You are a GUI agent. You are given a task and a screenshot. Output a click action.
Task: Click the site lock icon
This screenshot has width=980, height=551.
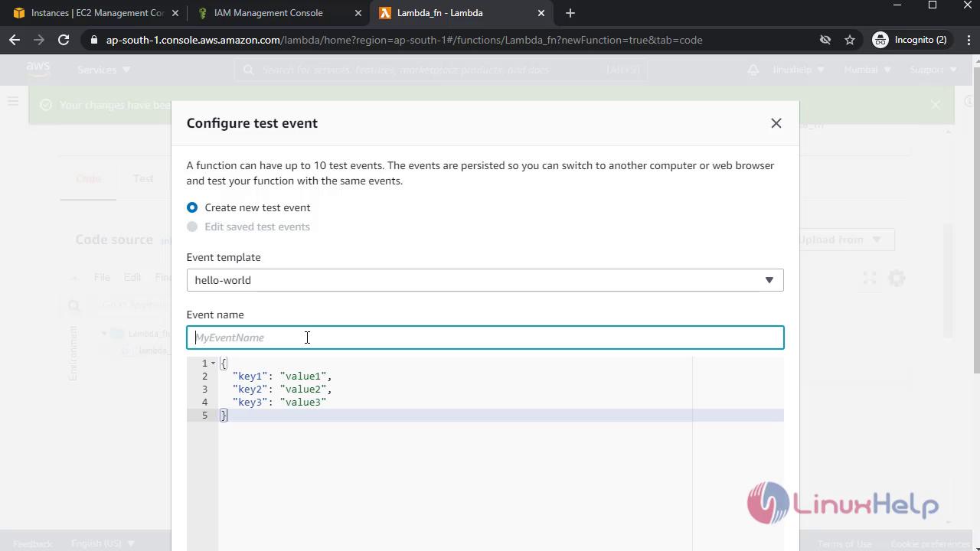coord(94,40)
